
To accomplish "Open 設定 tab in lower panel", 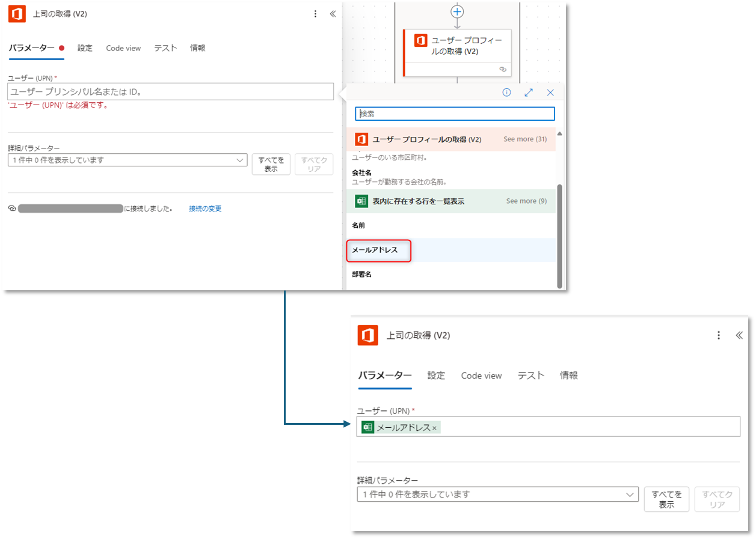I will click(x=436, y=376).
